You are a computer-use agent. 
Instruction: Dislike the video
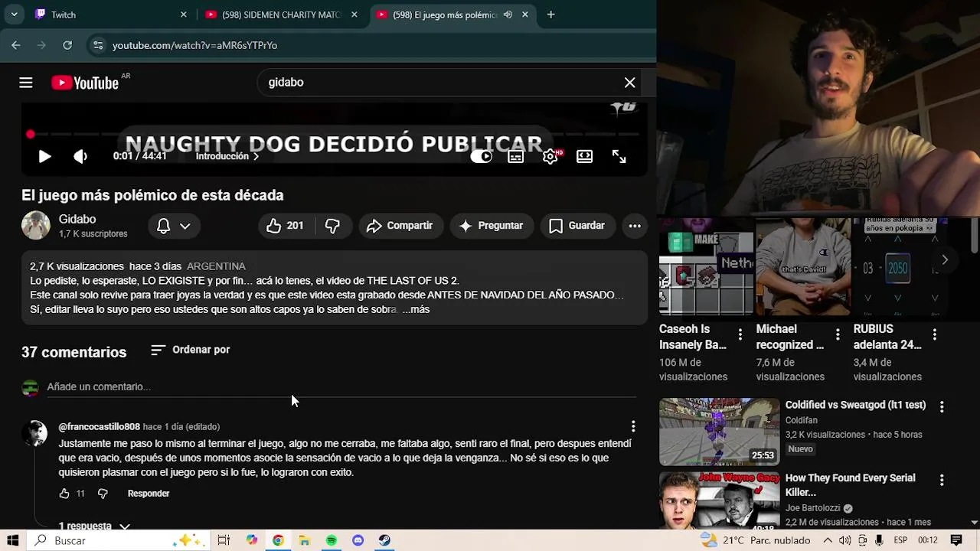(332, 226)
